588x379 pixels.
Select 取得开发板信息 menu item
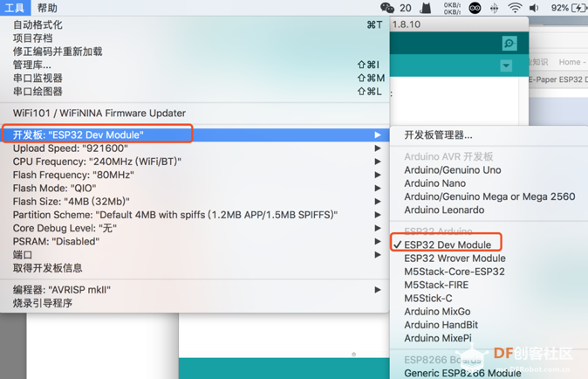click(x=195, y=268)
